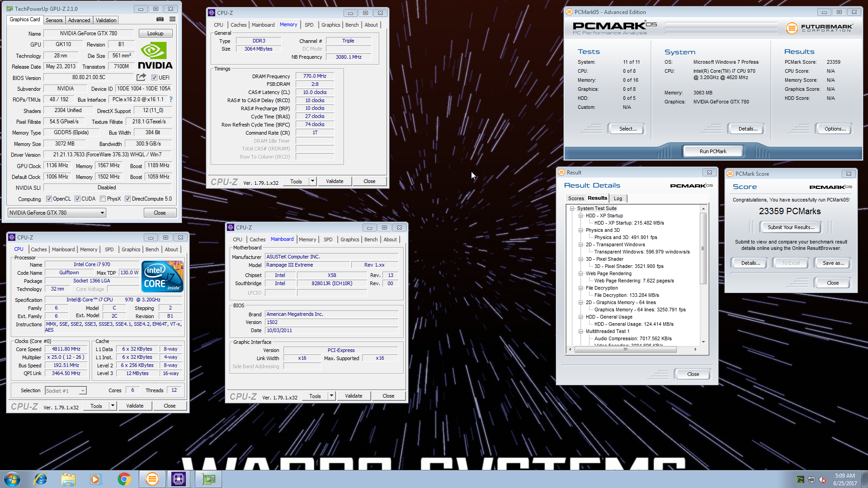Launch Google Chrome from taskbar

tap(124, 479)
